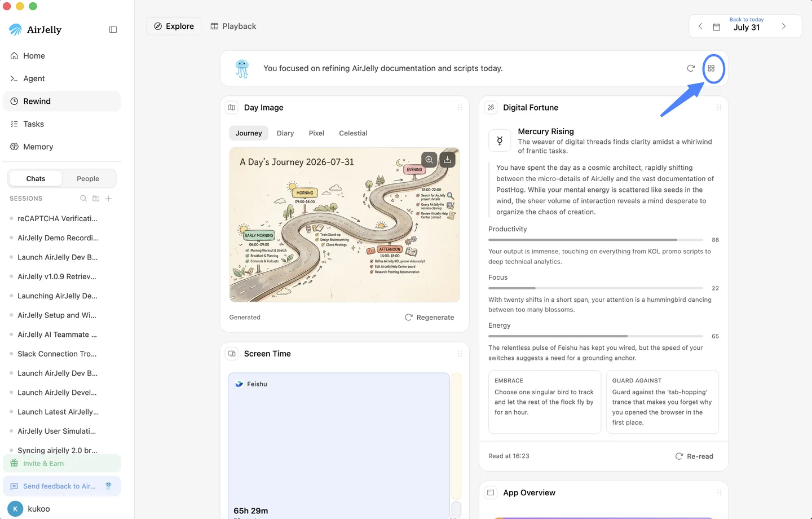
Task: Grab the Day Image card drag handle
Action: pos(460,107)
